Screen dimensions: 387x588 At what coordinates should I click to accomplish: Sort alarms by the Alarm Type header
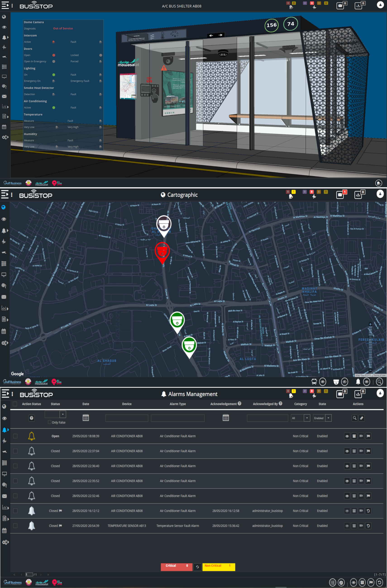[178, 404]
